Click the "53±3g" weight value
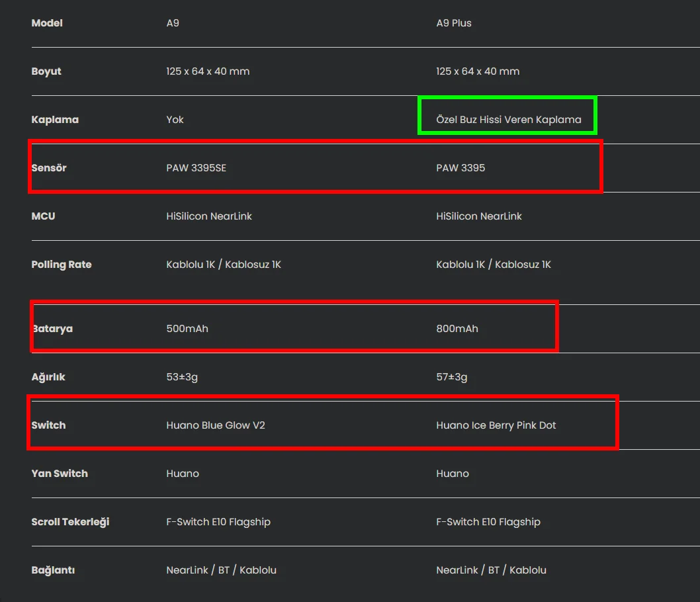 pos(182,377)
